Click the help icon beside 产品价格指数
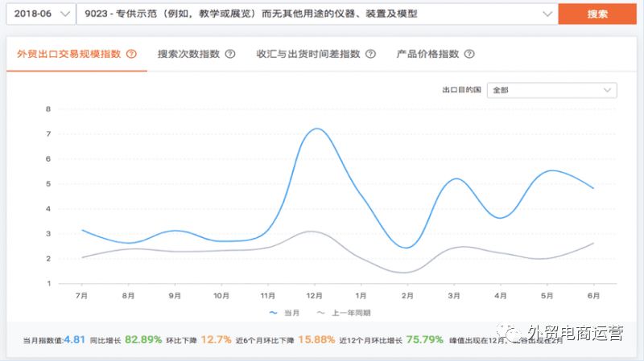 coord(469,54)
